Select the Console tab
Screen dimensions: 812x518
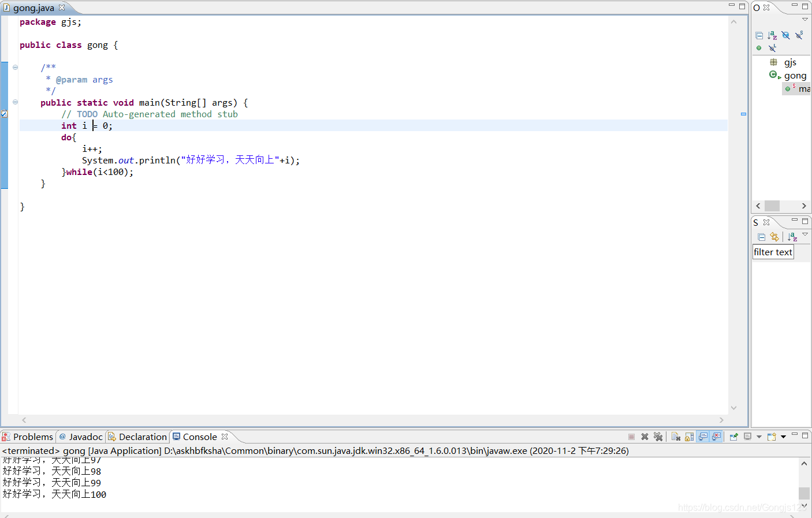pos(195,437)
